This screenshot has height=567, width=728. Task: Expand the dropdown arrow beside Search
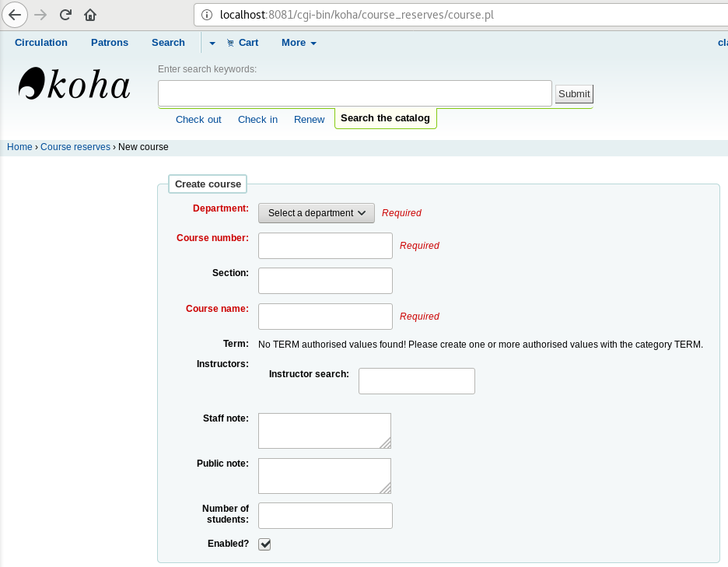tap(212, 44)
